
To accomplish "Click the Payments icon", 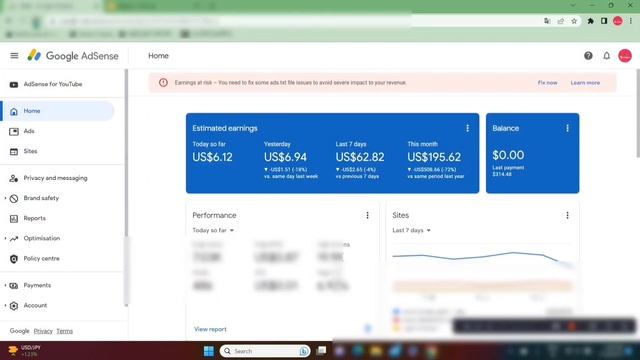I will pyautogui.click(x=14, y=286).
